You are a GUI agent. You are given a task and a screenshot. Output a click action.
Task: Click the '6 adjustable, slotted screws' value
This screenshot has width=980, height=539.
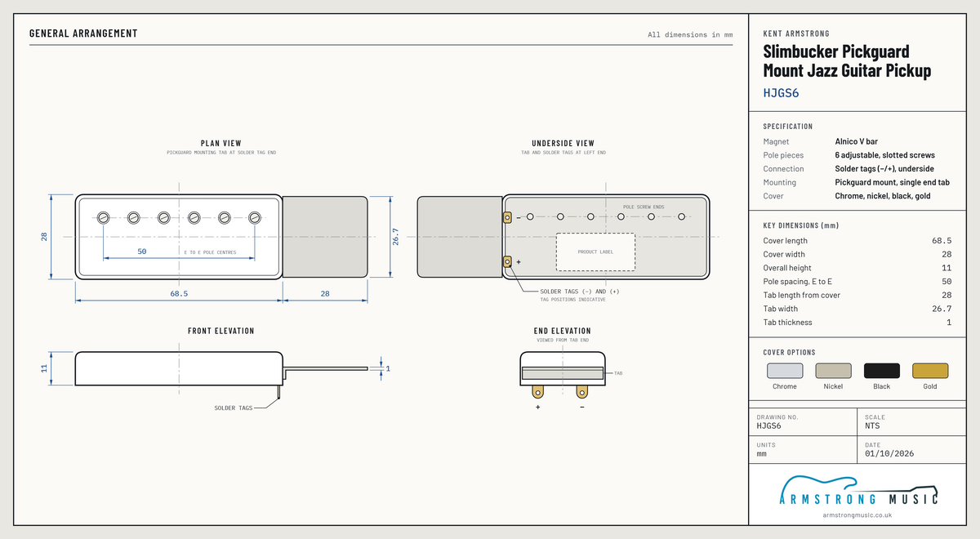885,155
